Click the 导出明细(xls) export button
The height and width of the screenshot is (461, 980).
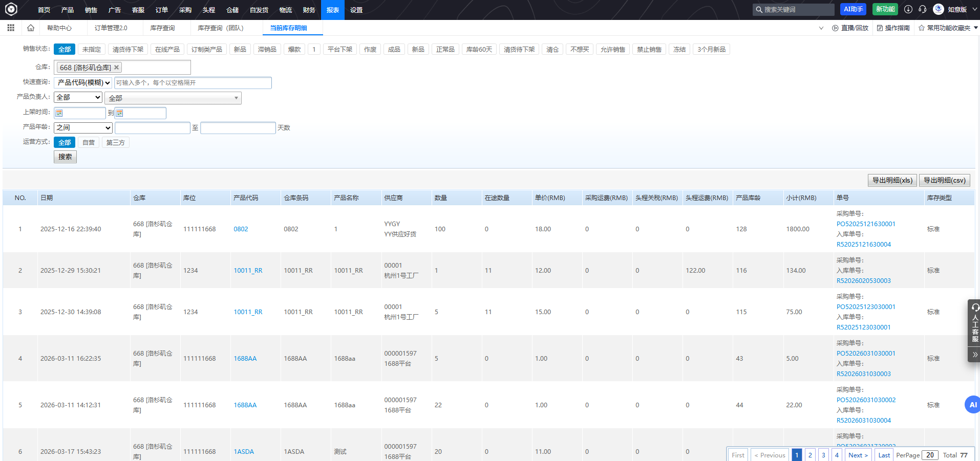[892, 180]
